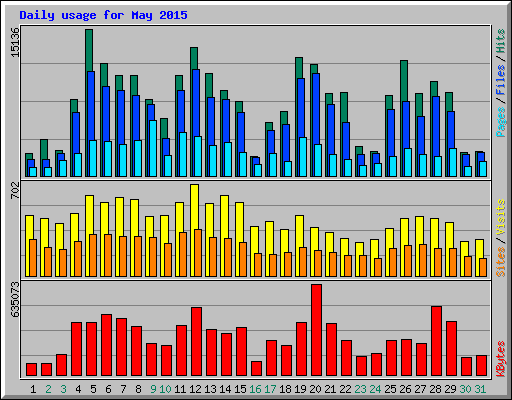Click day label 4 on the x-axis
This screenshot has height=400, width=512.
(78, 389)
